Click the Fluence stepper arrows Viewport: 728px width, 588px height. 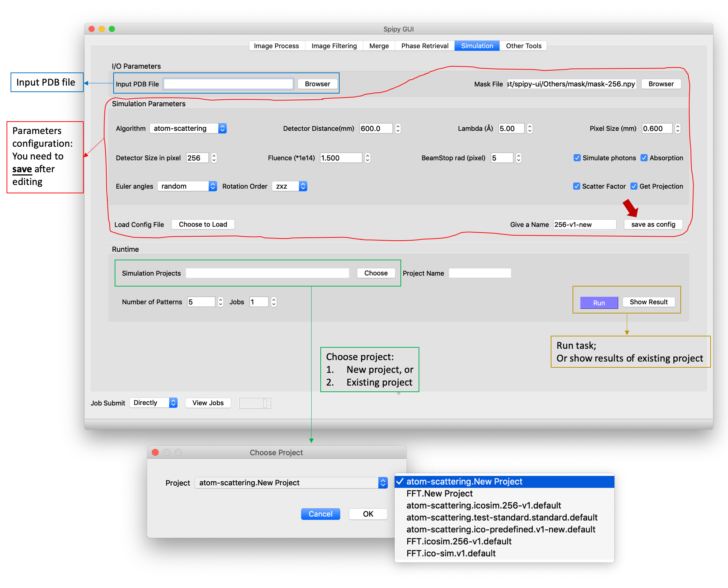point(368,158)
